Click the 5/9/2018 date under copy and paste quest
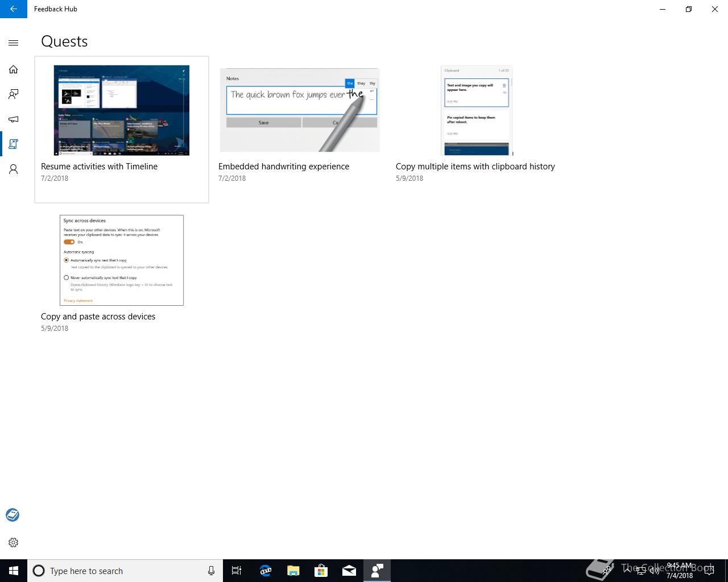Viewport: 728px width, 582px height. coord(55,329)
